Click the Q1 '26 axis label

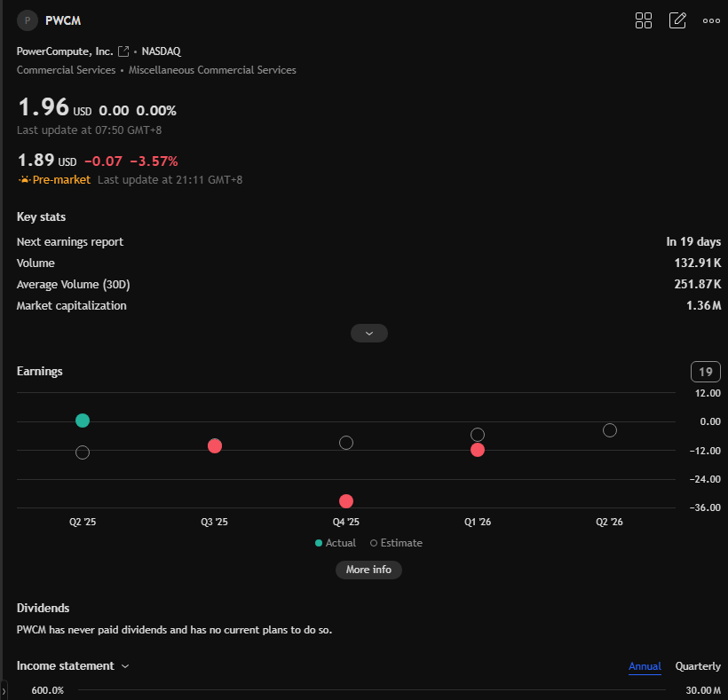click(x=478, y=522)
